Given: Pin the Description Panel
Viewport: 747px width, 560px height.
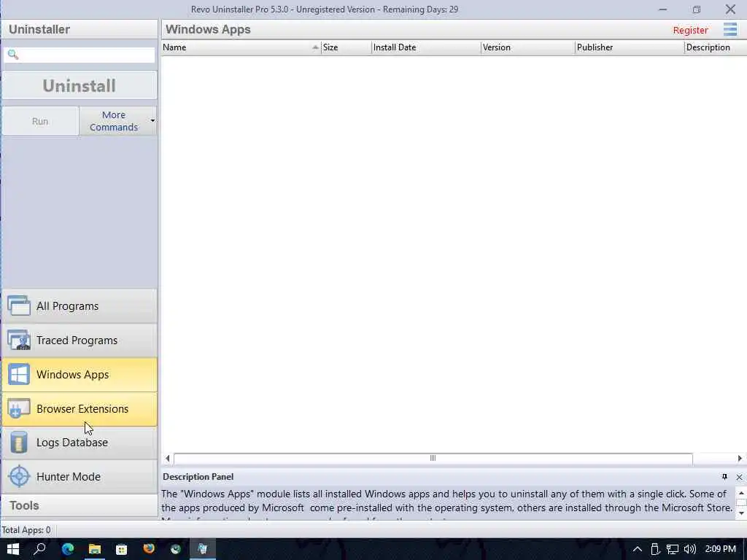Looking at the screenshot, I should (724, 477).
